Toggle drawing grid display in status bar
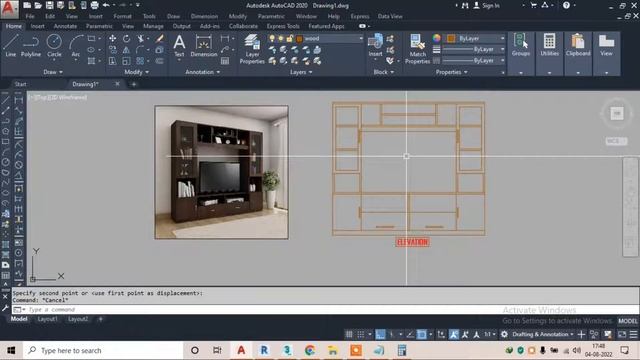640x360 pixels. pyautogui.click(x=349, y=334)
